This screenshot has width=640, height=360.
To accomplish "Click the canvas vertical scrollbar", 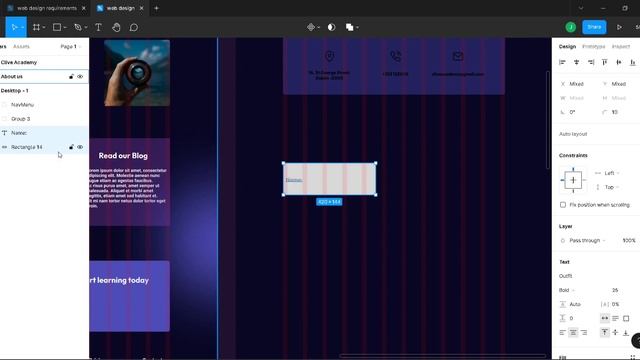I will click(x=548, y=120).
